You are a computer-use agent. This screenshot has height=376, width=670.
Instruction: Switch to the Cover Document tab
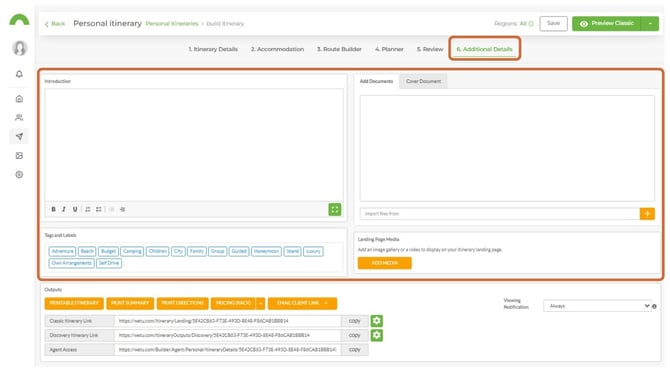[x=423, y=81]
